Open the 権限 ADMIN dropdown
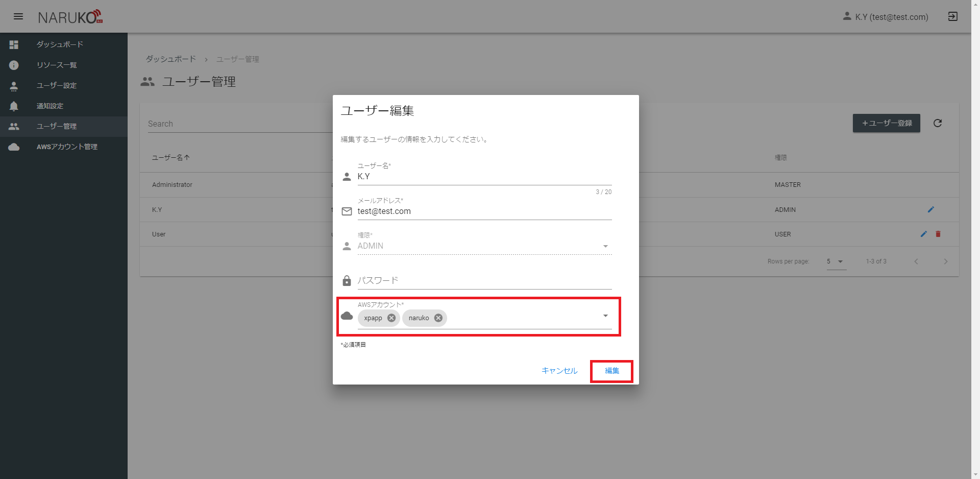This screenshot has width=980, height=479. [x=484, y=246]
